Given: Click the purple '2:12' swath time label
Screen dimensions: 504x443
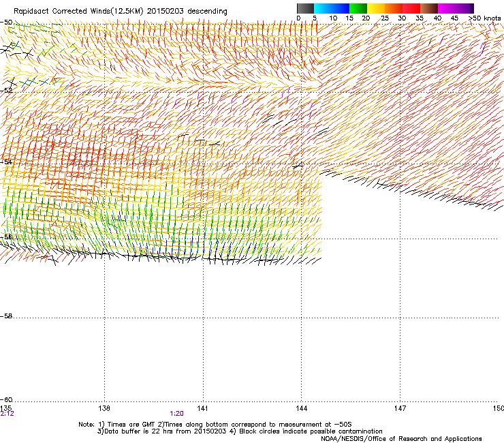Looking at the screenshot, I should coord(7,414).
